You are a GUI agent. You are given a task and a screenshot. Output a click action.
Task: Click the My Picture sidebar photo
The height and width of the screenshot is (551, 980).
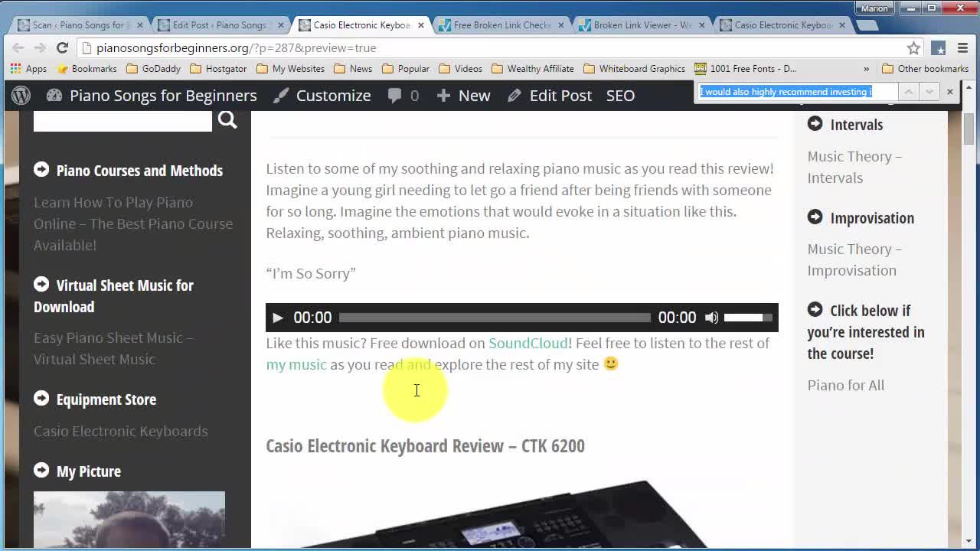pyautogui.click(x=129, y=520)
